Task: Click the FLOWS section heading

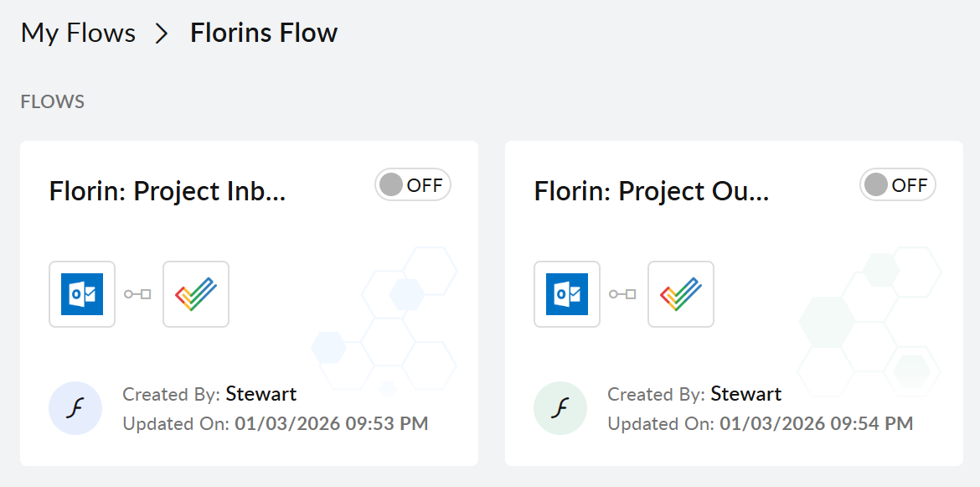Action: (x=52, y=102)
